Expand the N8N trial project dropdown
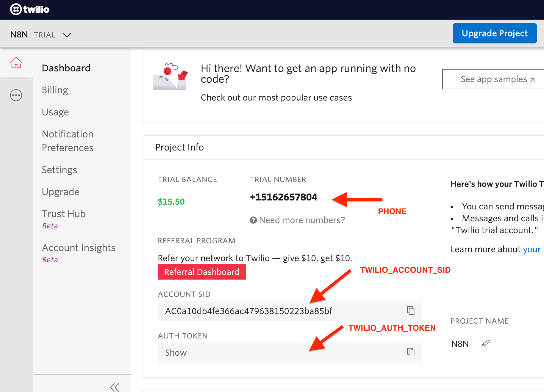Screen dimensions: 544x392 [x=67, y=35]
